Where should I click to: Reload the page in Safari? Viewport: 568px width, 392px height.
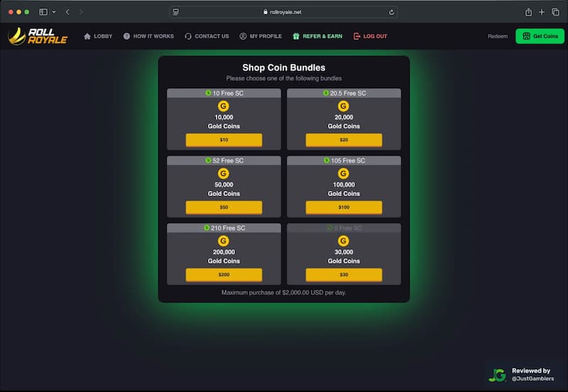391,12
